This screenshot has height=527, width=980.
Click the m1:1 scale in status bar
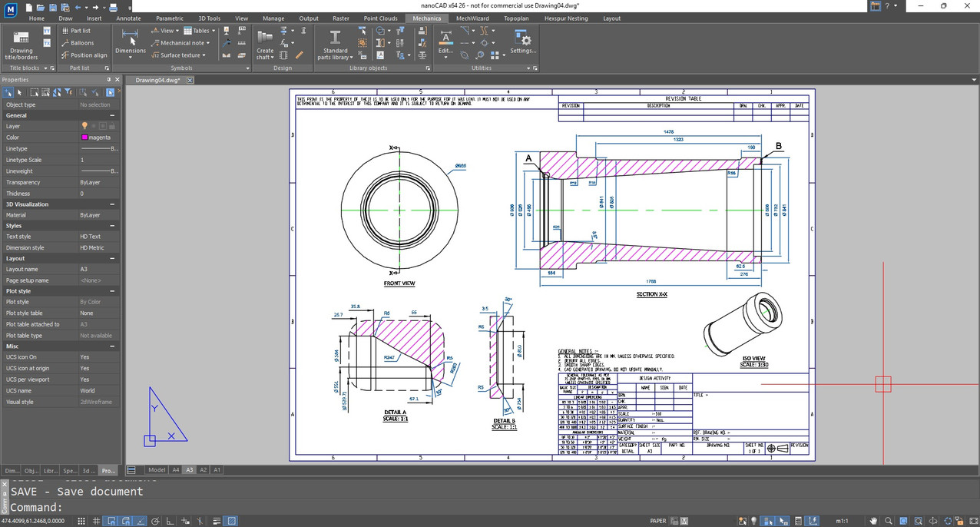click(843, 521)
